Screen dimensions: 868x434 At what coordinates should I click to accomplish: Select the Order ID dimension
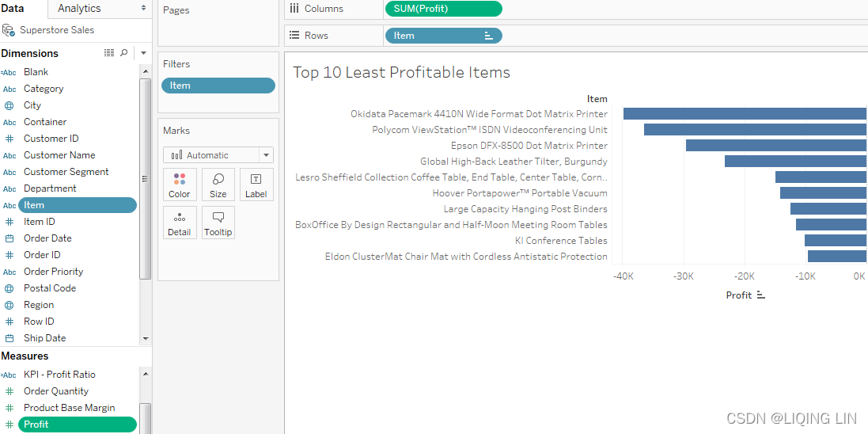(42, 255)
